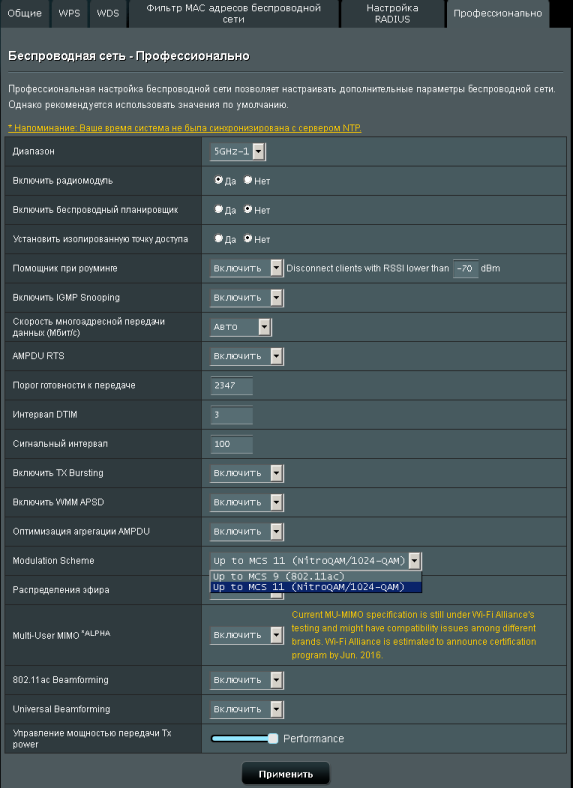Open the WPS tab
This screenshot has height=788, width=573.
tap(69, 14)
